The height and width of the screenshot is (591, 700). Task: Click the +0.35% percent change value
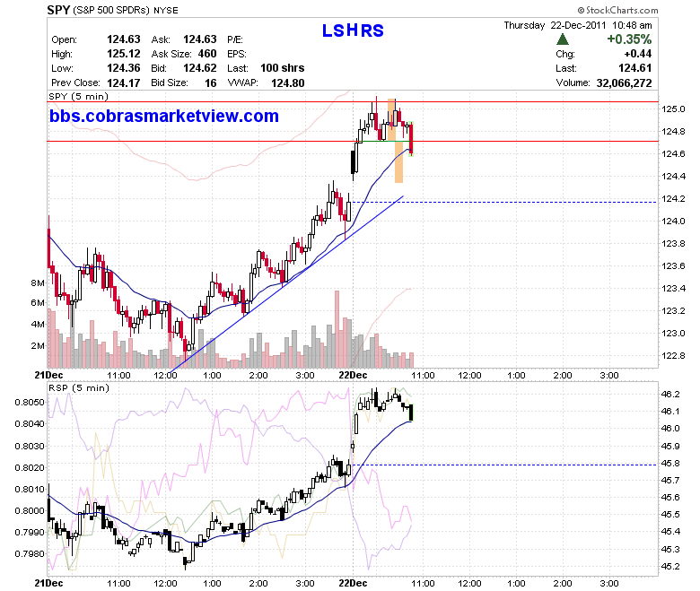pyautogui.click(x=629, y=39)
